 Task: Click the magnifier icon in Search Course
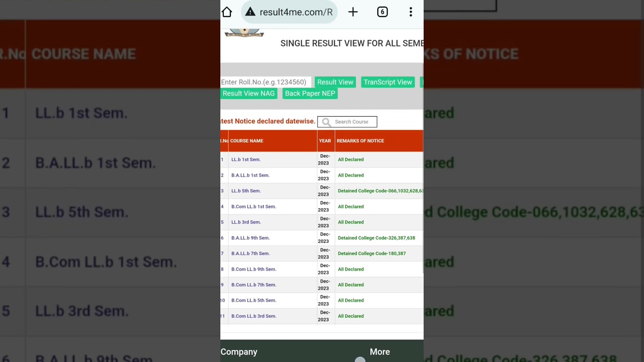(326, 122)
